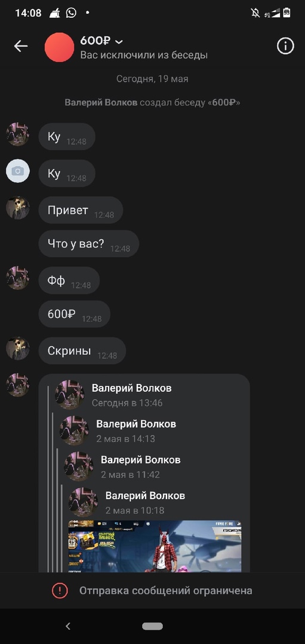
Task: Open Валерий Волков link in the chat-created notice
Action: (x=101, y=103)
